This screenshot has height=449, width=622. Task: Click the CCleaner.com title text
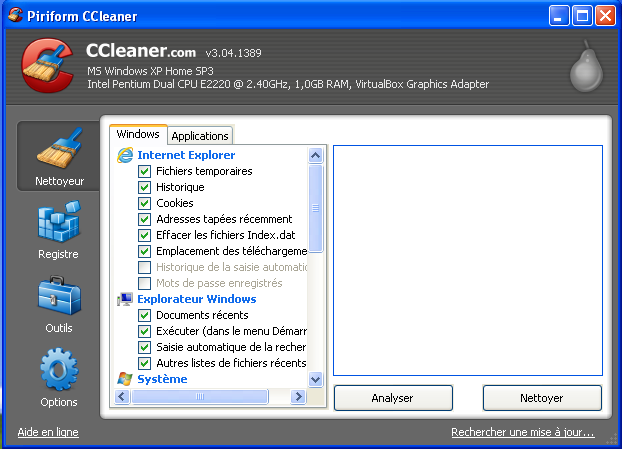141,51
